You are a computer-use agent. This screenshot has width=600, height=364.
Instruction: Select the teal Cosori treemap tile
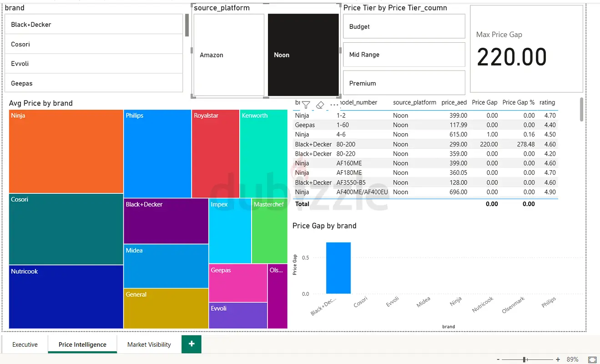66,229
